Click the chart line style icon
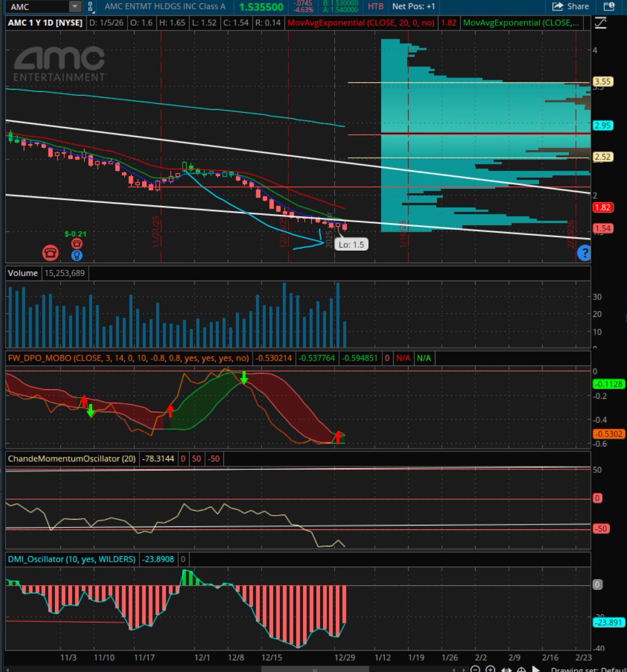 [x=600, y=24]
